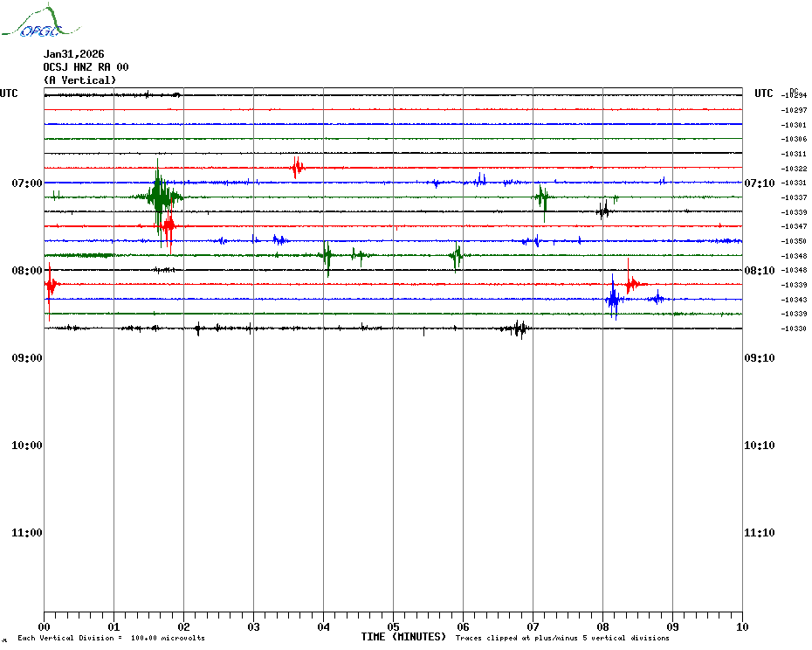Click the (A Vertical) component label
The image size is (812, 650).
coord(79,80)
